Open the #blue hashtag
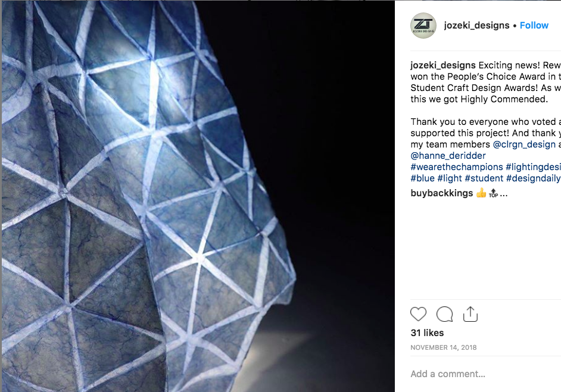This screenshot has height=392, width=561. pyautogui.click(x=423, y=178)
